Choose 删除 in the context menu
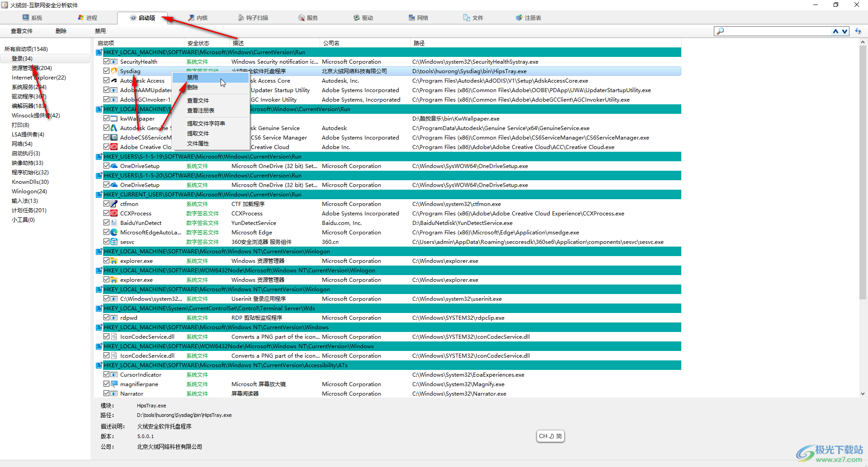Image resolution: width=868 pixels, height=467 pixels. coord(210,88)
